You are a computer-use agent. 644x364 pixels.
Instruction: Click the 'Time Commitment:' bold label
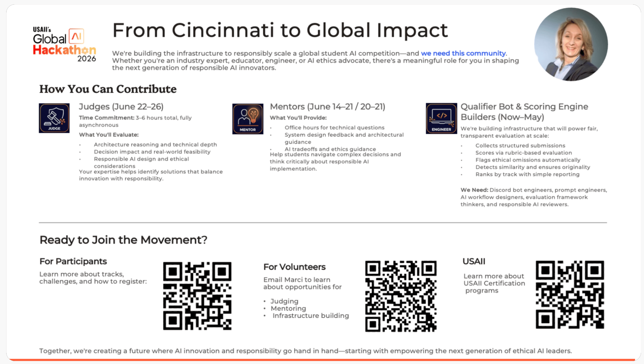pos(106,118)
